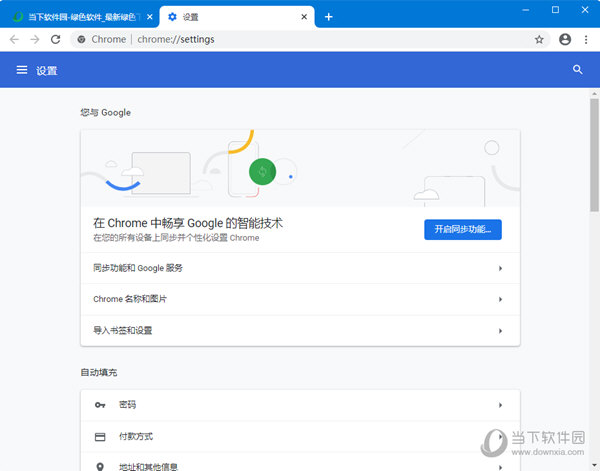
Task: Open the 付款方式 settings row
Action: click(x=300, y=437)
